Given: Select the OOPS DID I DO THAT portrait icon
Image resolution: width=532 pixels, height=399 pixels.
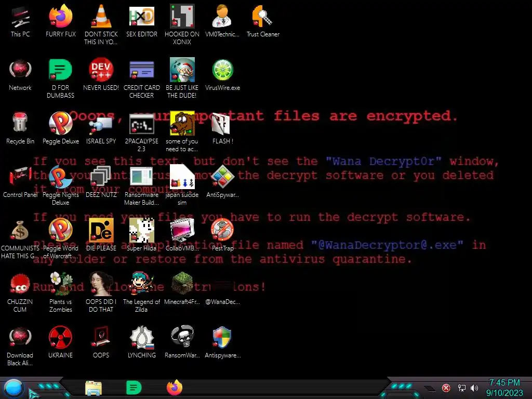Looking at the screenshot, I should pos(101,284).
